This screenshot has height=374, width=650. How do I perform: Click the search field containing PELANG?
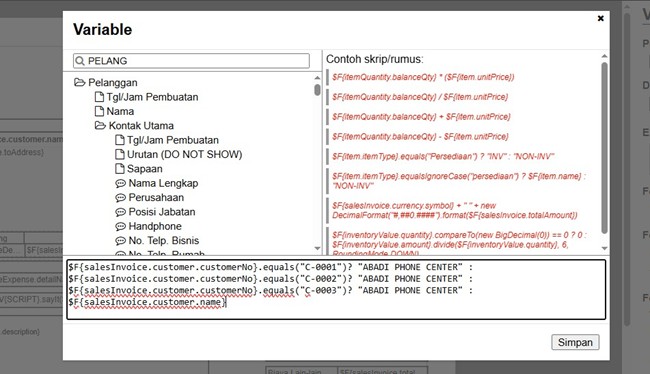191,61
